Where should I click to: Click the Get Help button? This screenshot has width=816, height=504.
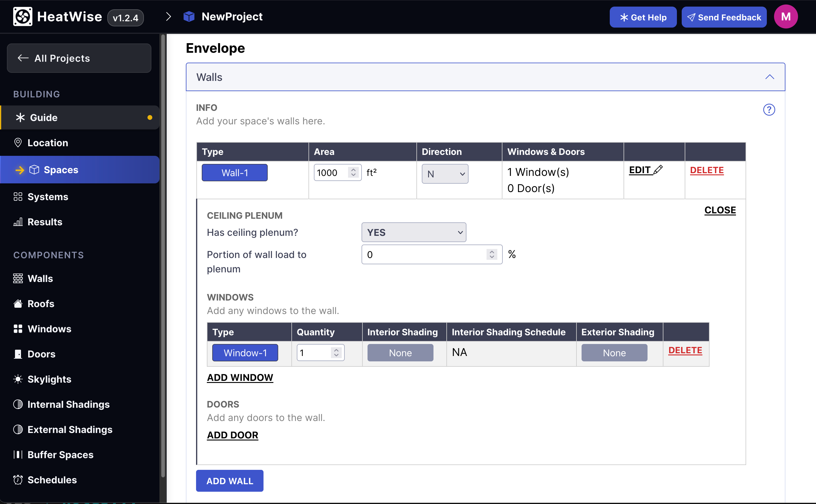[643, 17]
